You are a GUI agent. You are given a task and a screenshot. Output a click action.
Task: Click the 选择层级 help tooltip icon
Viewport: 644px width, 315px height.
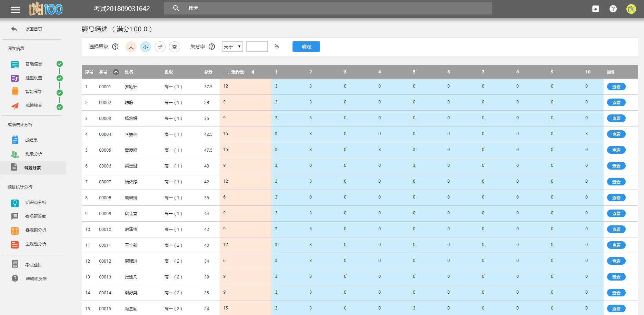pos(115,47)
